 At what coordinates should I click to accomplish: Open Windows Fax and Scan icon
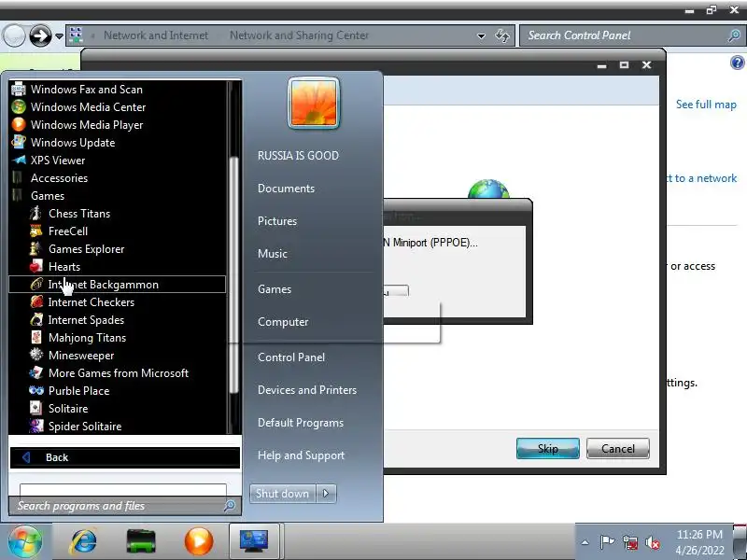pos(18,89)
